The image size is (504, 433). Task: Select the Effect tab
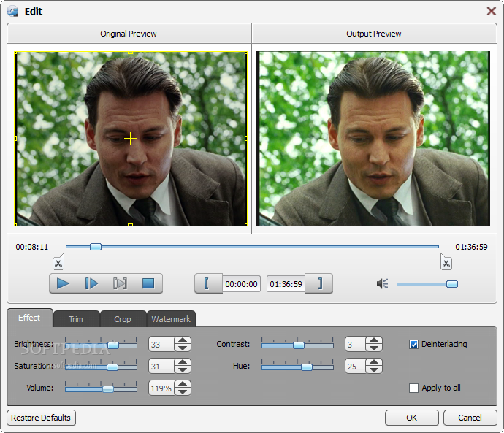click(x=29, y=318)
